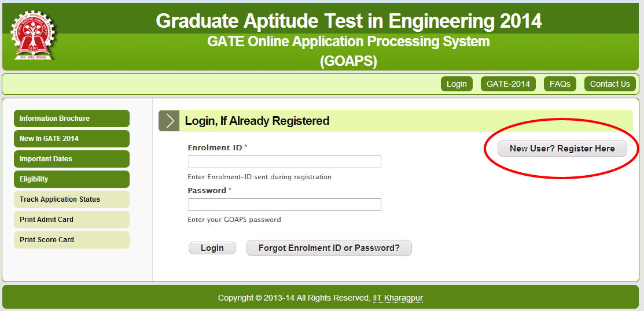Screen dimensions: 644x311
Task: Click the 'Login, If Already Registered' heading
Action: pos(257,121)
